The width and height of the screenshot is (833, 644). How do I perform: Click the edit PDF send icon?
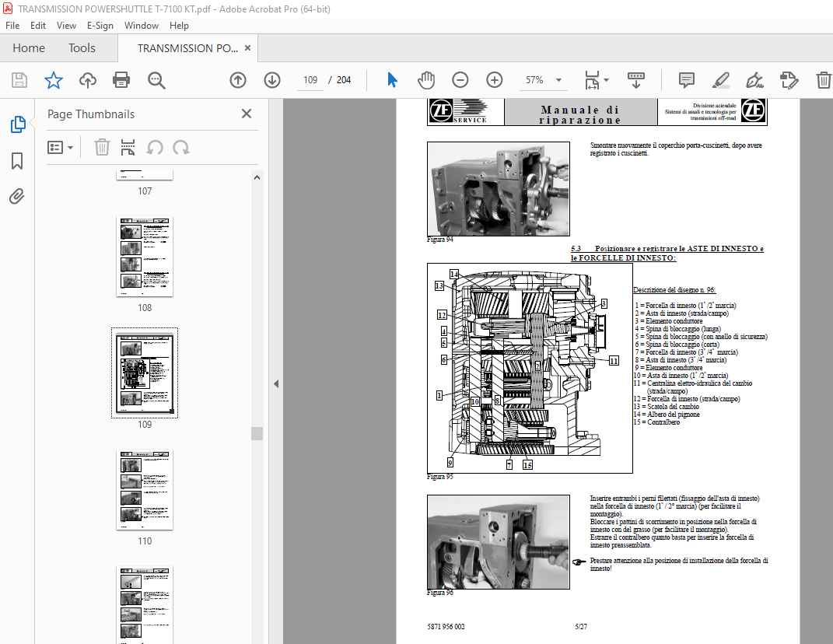click(x=789, y=80)
